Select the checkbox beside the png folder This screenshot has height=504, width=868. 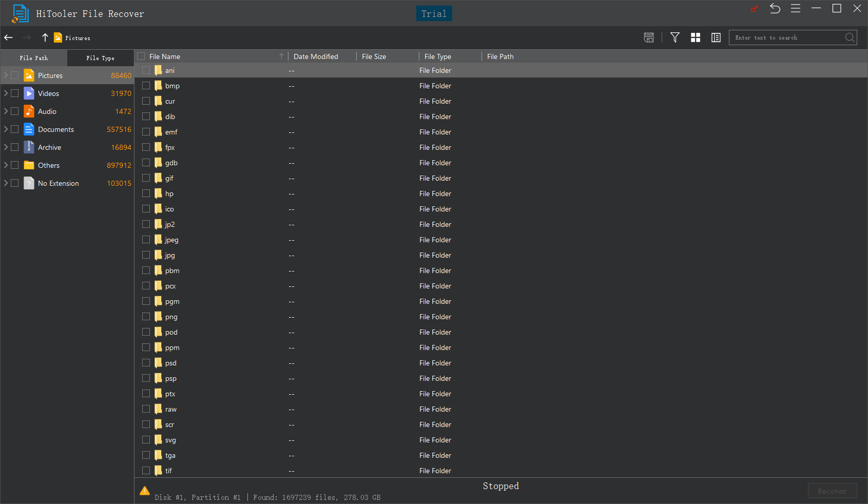coord(146,317)
